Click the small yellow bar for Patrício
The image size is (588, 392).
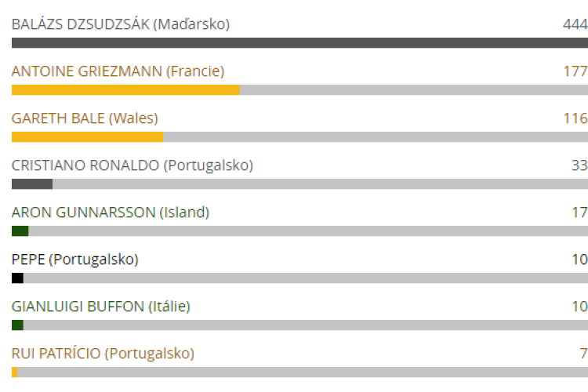tap(14, 372)
